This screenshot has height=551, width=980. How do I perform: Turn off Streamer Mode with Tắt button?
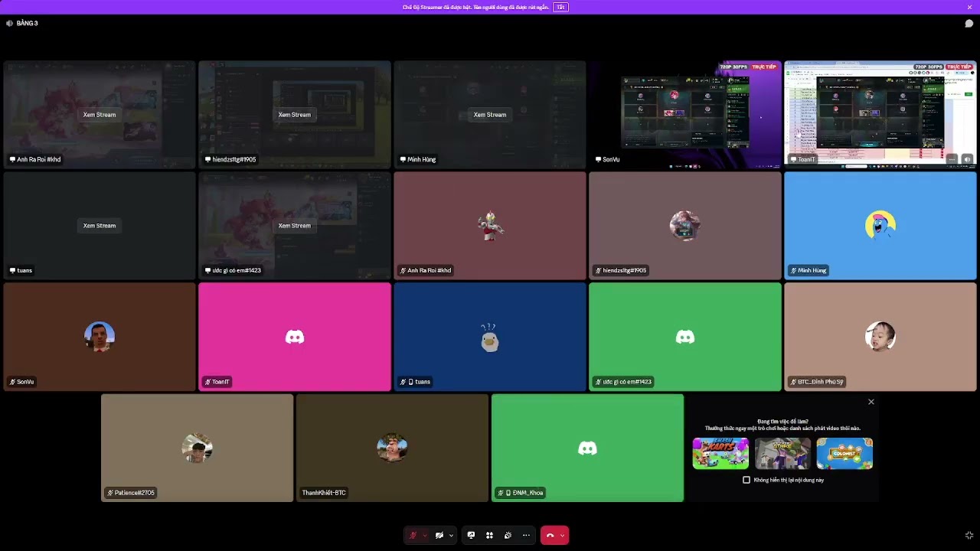coord(560,7)
